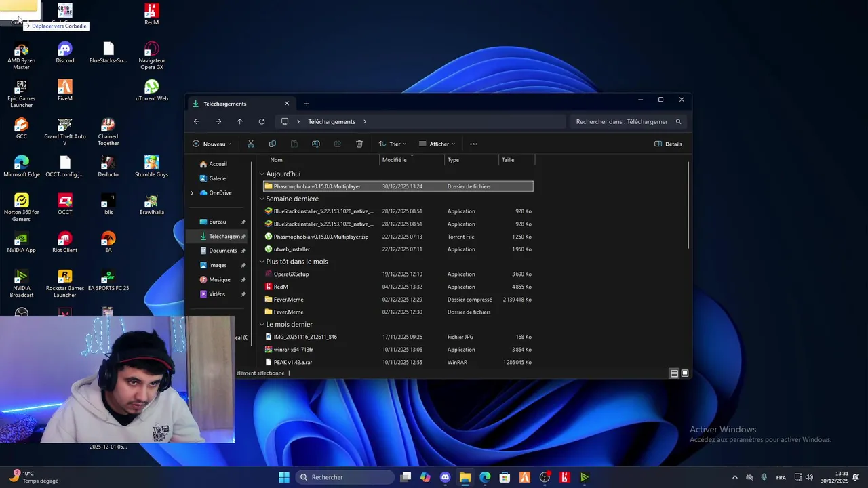The width and height of the screenshot is (868, 488).
Task: Select the winrar-x64-713fr file
Action: pos(398,350)
